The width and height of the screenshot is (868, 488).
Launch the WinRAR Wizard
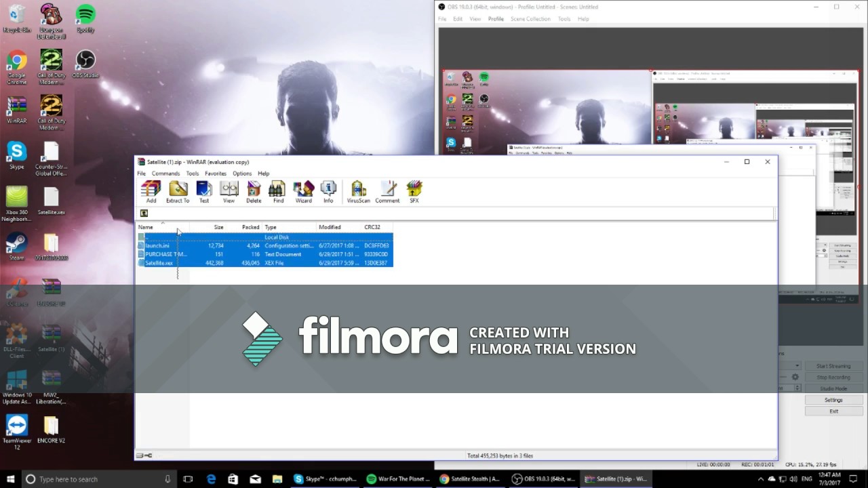[303, 192]
